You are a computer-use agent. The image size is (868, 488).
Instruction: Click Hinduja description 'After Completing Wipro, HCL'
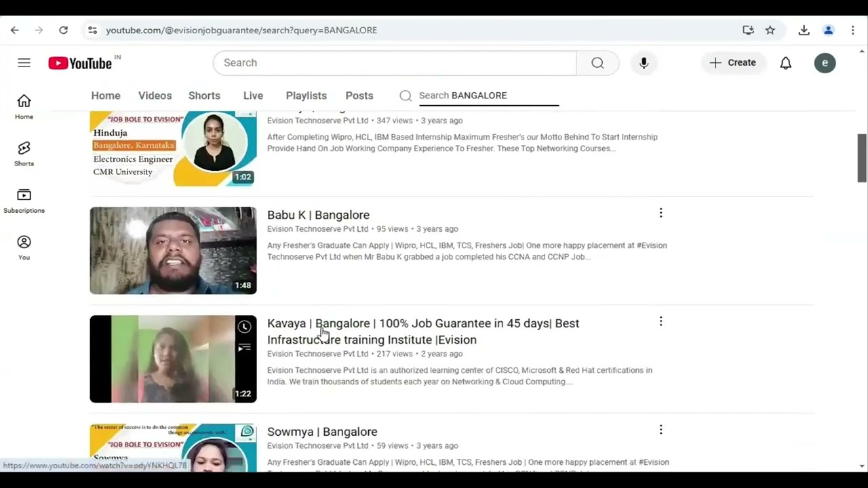coord(462,142)
